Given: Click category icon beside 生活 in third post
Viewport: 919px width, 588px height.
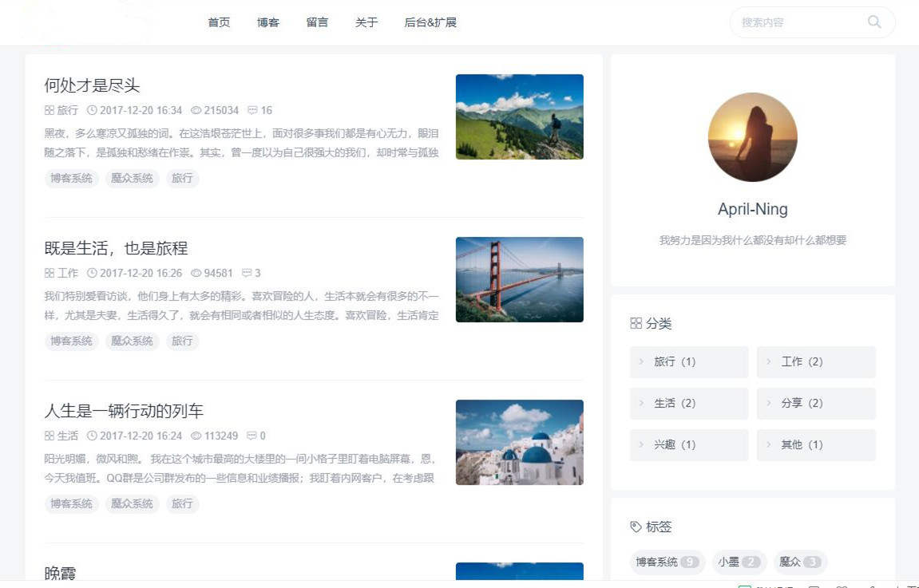Looking at the screenshot, I should 50,436.
